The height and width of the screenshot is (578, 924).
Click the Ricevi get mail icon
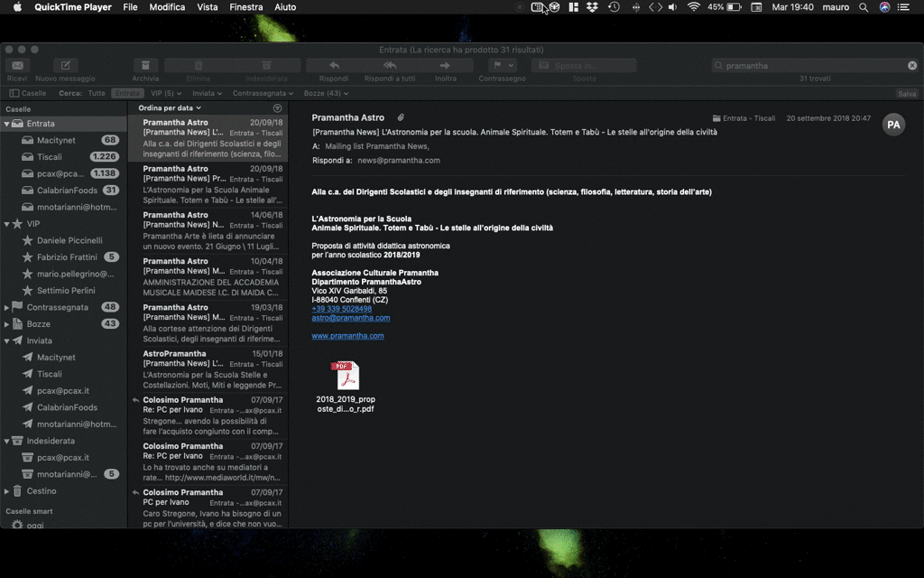[x=17, y=65]
